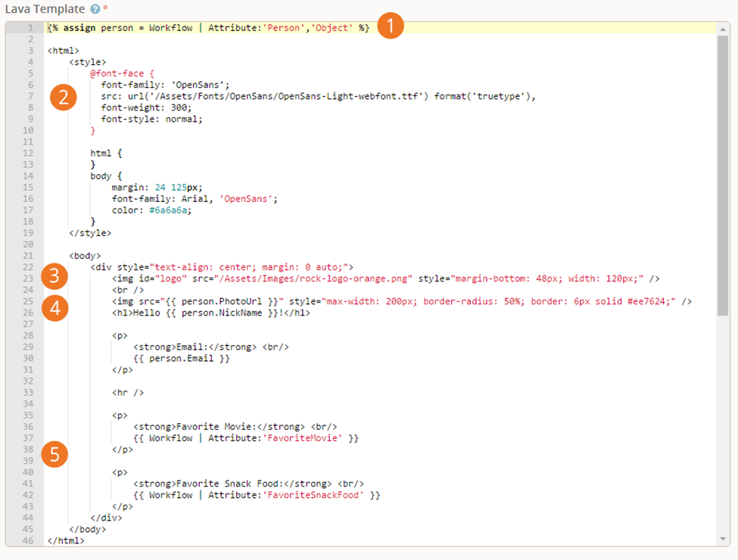
Task: Click the opening <body> tag
Action: point(85,256)
